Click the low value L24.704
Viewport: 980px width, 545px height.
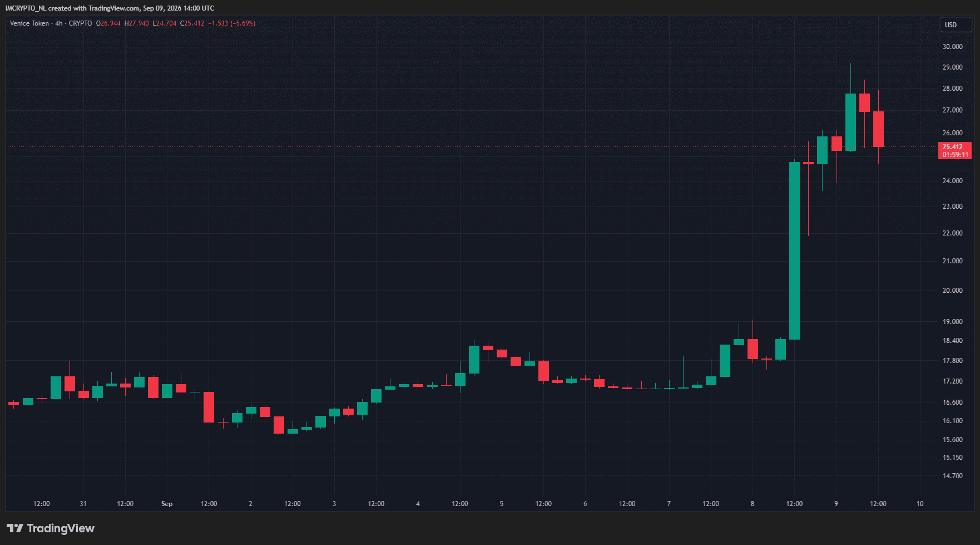(165, 23)
